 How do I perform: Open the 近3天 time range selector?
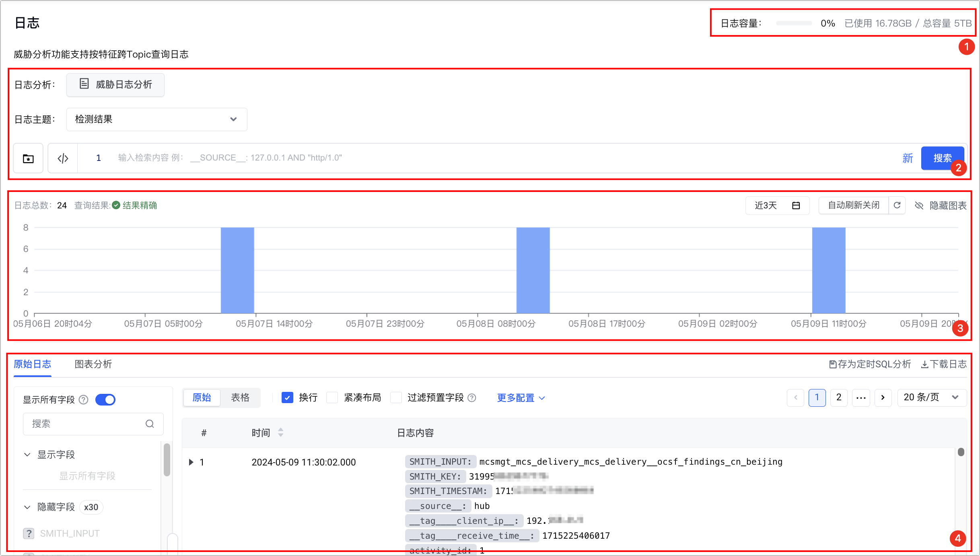(777, 206)
